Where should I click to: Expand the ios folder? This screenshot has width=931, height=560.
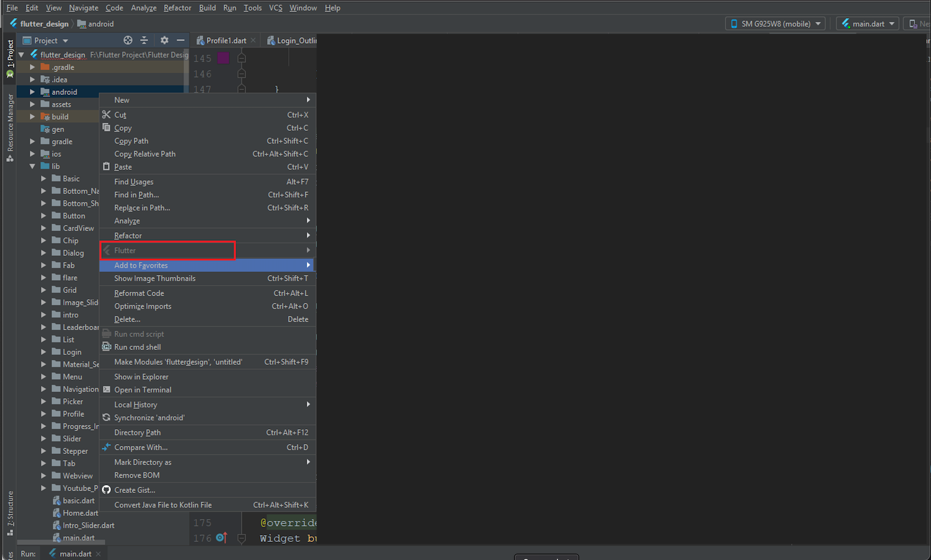(33, 154)
